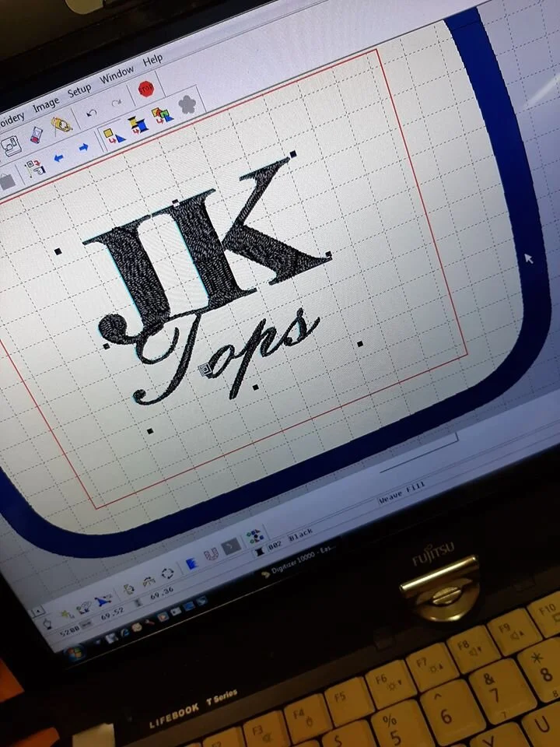Click the Redo arrow icon
Viewport: 560px width, 747px height.
[x=117, y=103]
